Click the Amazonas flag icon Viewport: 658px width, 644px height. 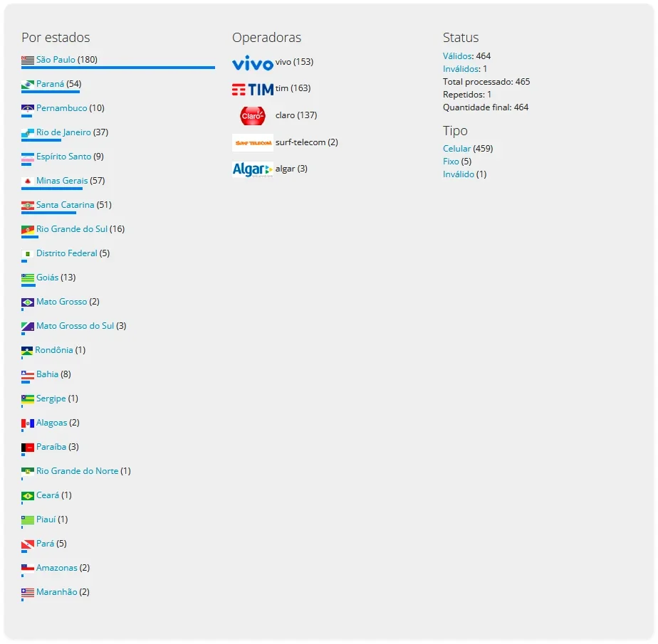point(28,569)
